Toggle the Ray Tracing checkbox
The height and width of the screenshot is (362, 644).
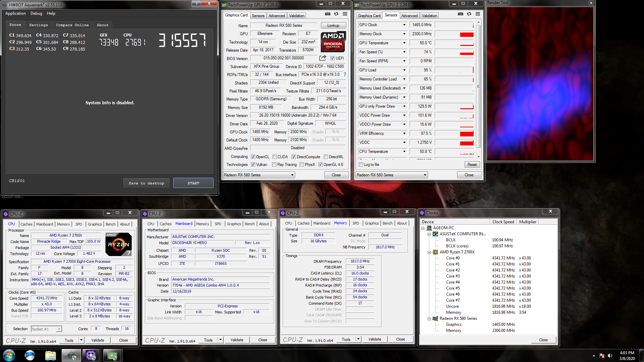[274, 165]
